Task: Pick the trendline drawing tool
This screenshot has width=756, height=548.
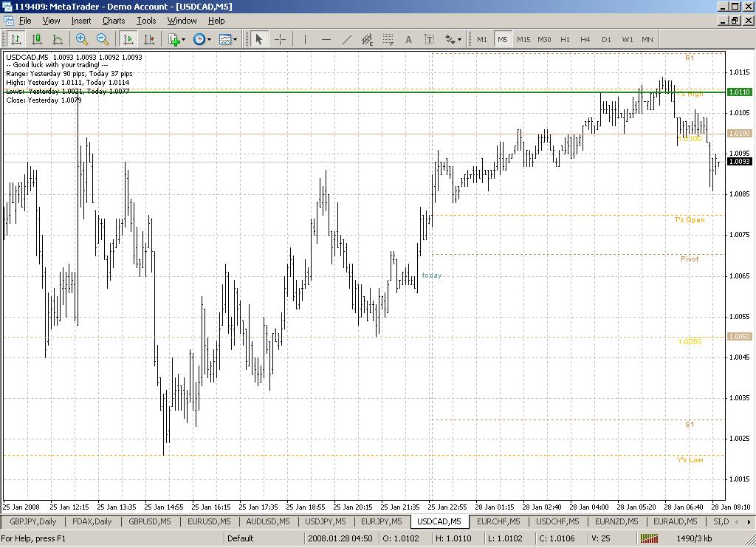Action: point(346,39)
